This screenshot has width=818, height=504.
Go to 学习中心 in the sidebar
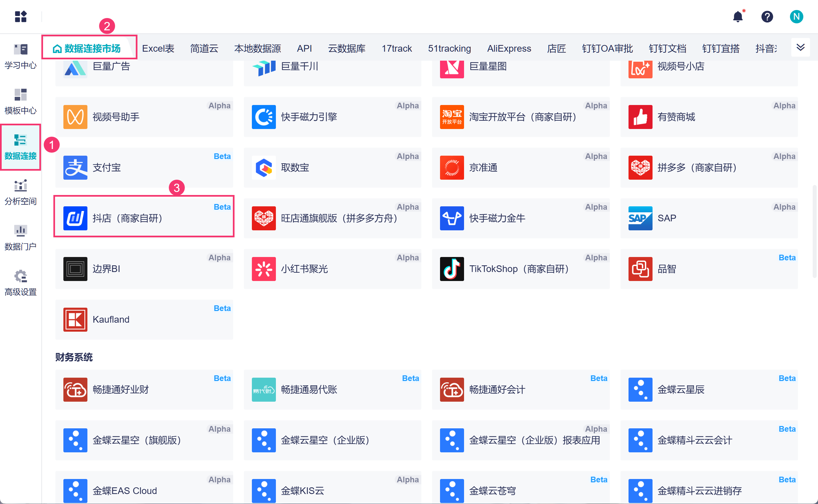click(x=21, y=56)
